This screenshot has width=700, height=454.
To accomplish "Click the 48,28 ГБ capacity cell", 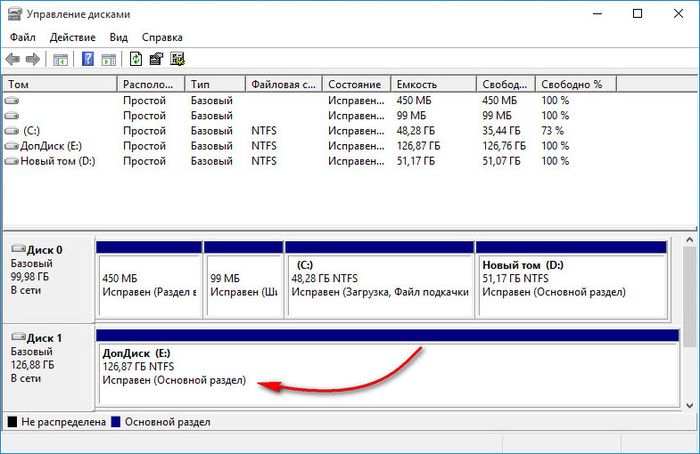I will coord(416,131).
